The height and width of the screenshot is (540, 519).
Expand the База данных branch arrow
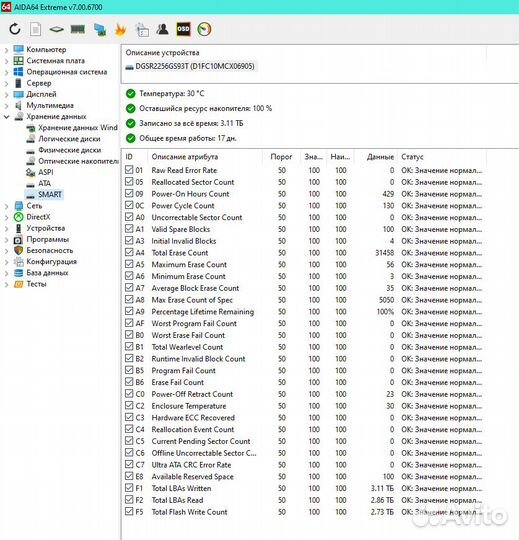click(x=6, y=273)
